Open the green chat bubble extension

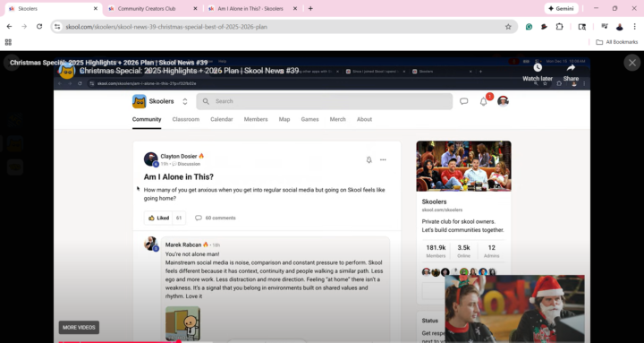[529, 27]
